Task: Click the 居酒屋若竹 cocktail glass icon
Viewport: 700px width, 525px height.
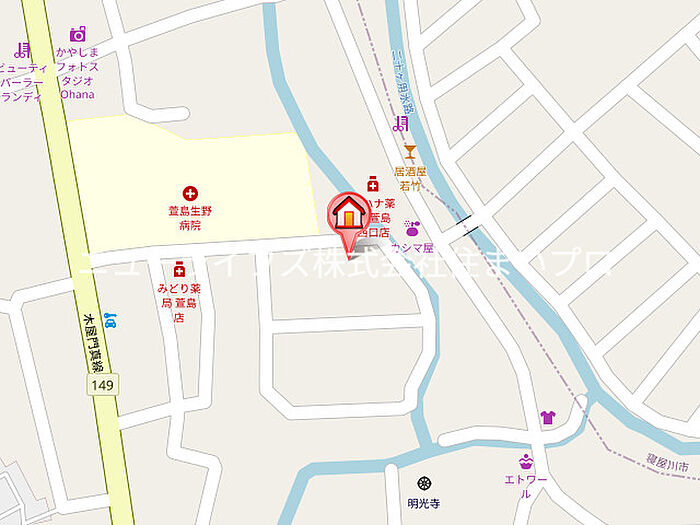Action: point(410,152)
